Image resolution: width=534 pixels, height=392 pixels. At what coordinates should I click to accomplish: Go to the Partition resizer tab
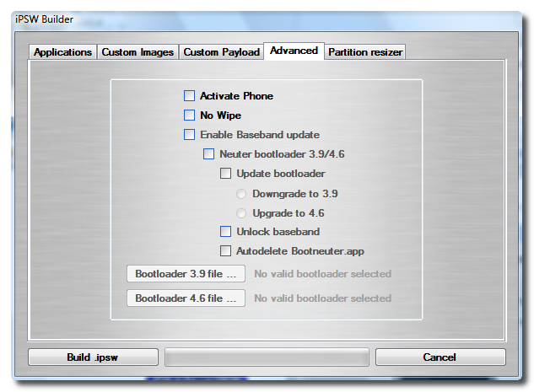coord(365,52)
